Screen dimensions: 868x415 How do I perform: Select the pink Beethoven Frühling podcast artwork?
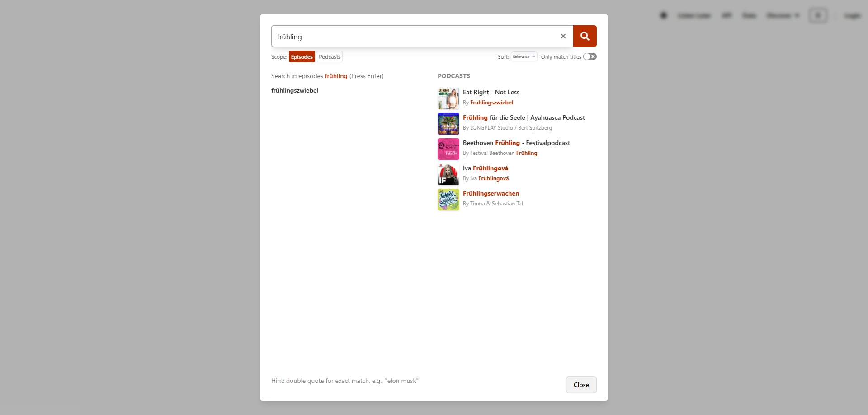448,149
